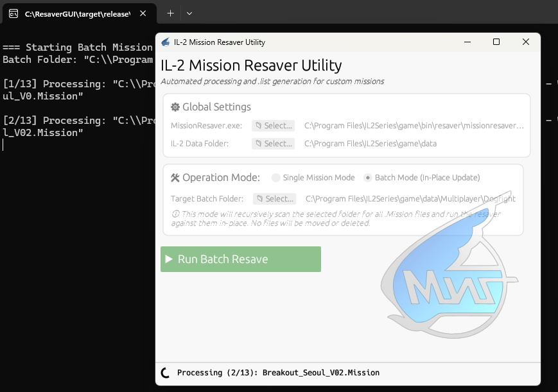Click the IL-2 Mission Resaver Utility heading
This screenshot has width=558, height=392.
point(251,65)
